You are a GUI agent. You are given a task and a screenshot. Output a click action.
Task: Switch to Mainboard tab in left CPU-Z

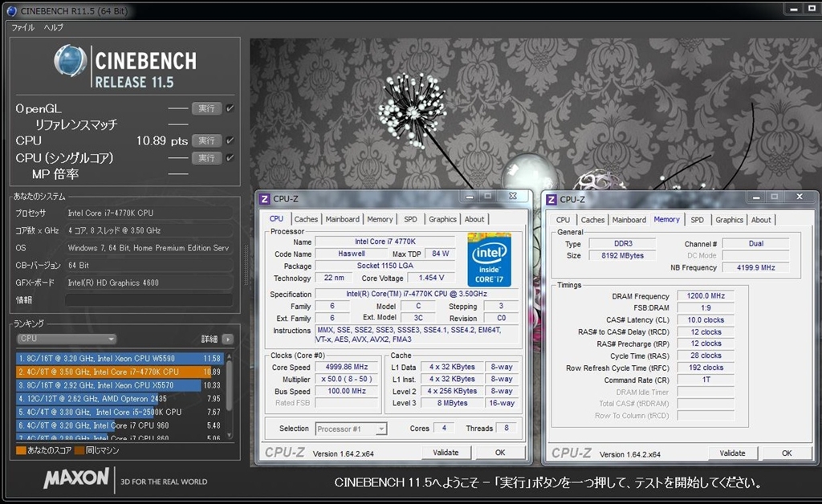point(342,219)
